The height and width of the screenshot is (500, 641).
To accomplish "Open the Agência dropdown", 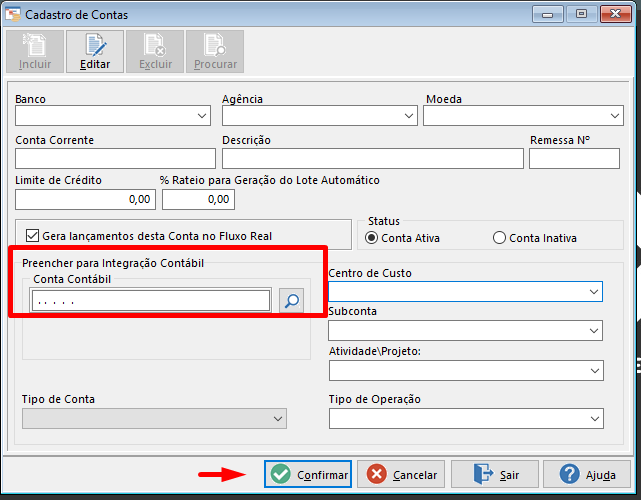I will pos(320,116).
